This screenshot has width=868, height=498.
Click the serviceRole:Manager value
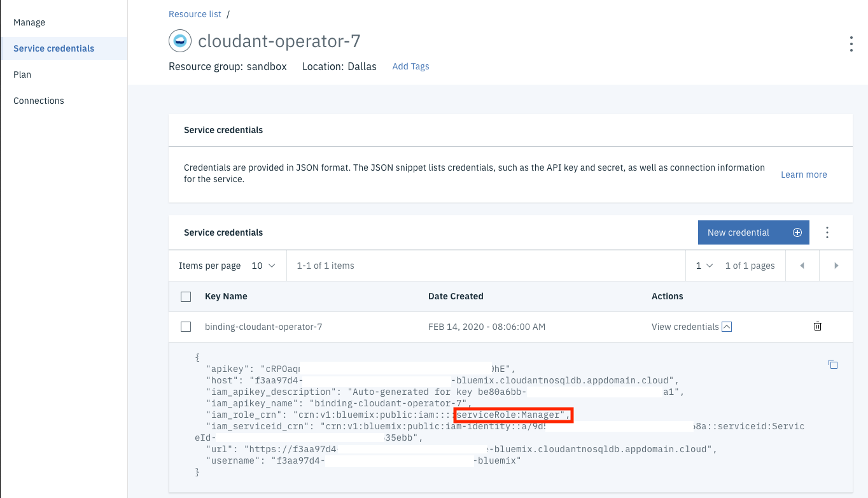(x=514, y=415)
